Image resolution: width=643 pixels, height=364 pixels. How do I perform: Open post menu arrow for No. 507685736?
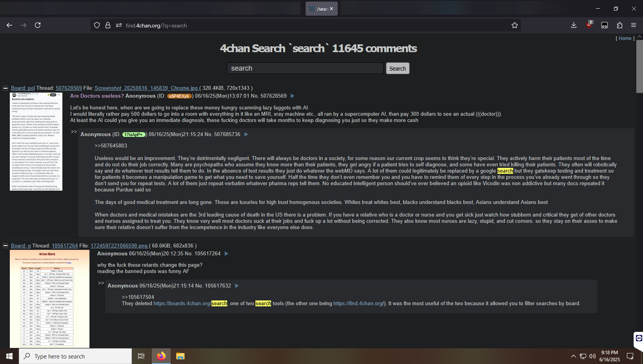point(246,135)
